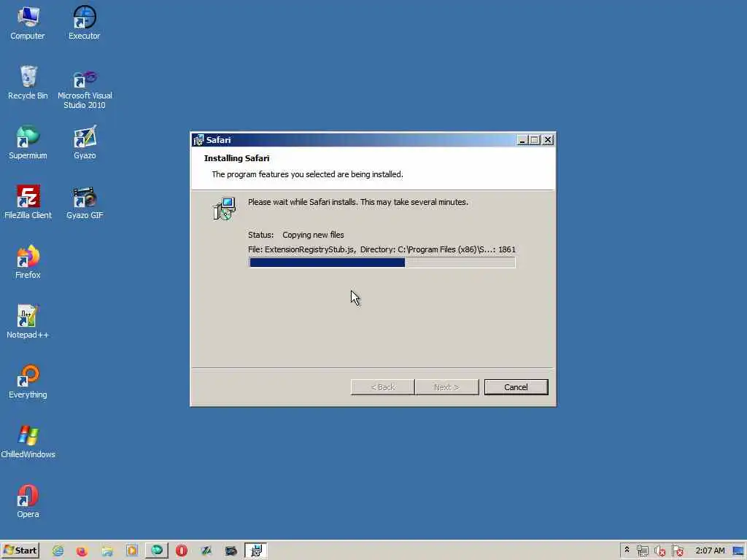Click the Show desktop button
This screenshot has height=560, width=747.
pos(739,551)
